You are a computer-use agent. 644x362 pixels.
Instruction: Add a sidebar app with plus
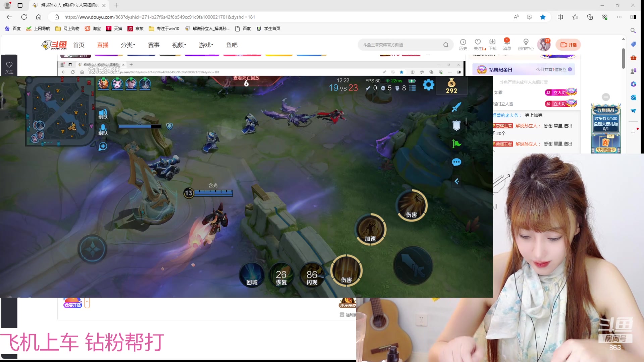[633, 132]
